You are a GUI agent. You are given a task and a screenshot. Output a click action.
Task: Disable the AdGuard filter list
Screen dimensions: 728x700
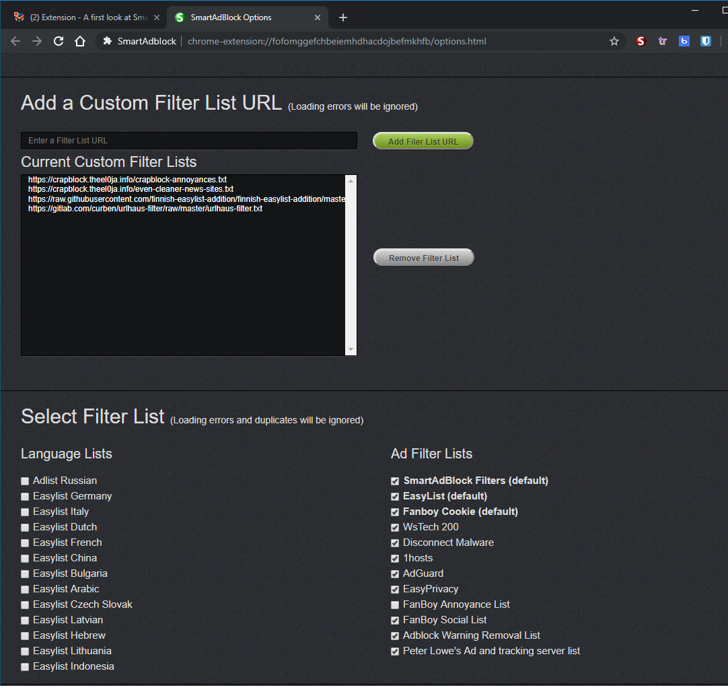click(x=395, y=574)
